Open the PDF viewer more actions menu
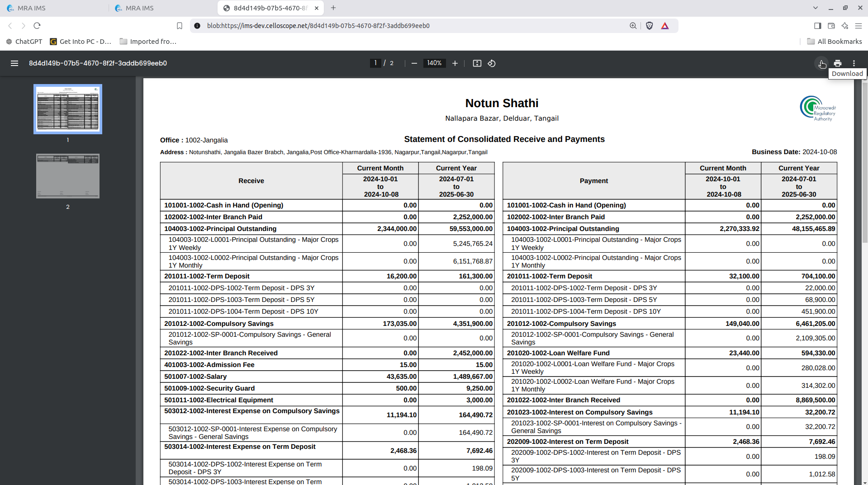This screenshot has height=485, width=868. 854,63
